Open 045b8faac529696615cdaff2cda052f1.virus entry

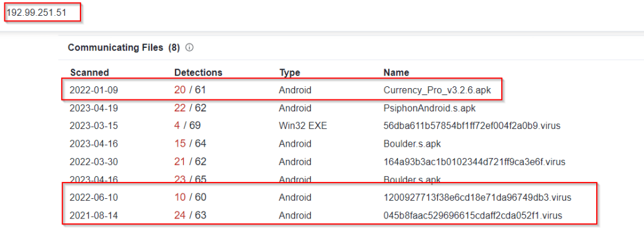tap(473, 215)
